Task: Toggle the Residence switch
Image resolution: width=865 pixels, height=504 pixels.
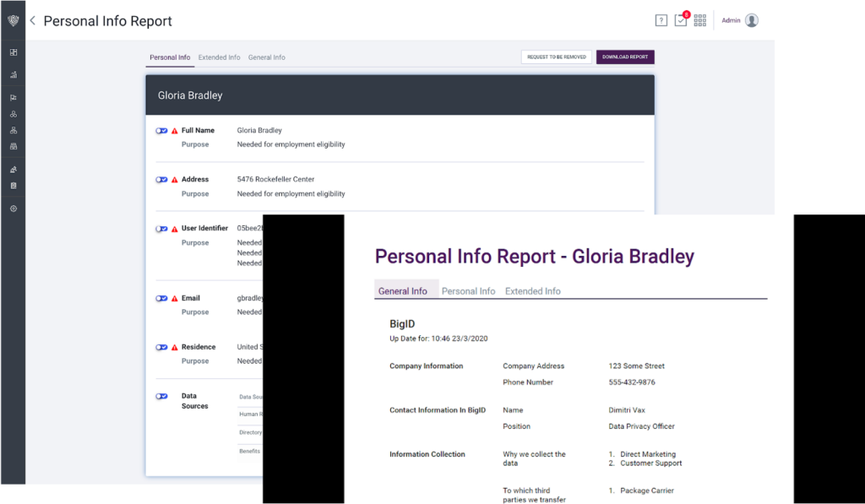Action: [x=161, y=347]
